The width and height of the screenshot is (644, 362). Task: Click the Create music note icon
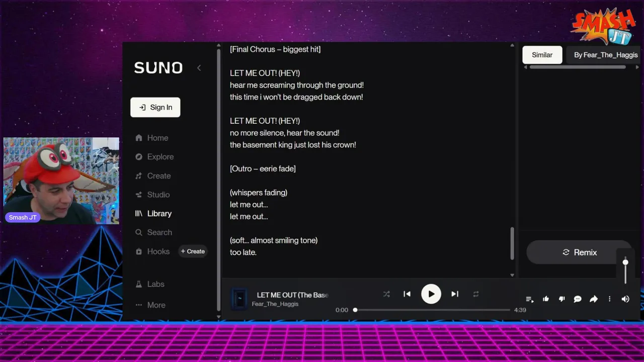point(139,176)
